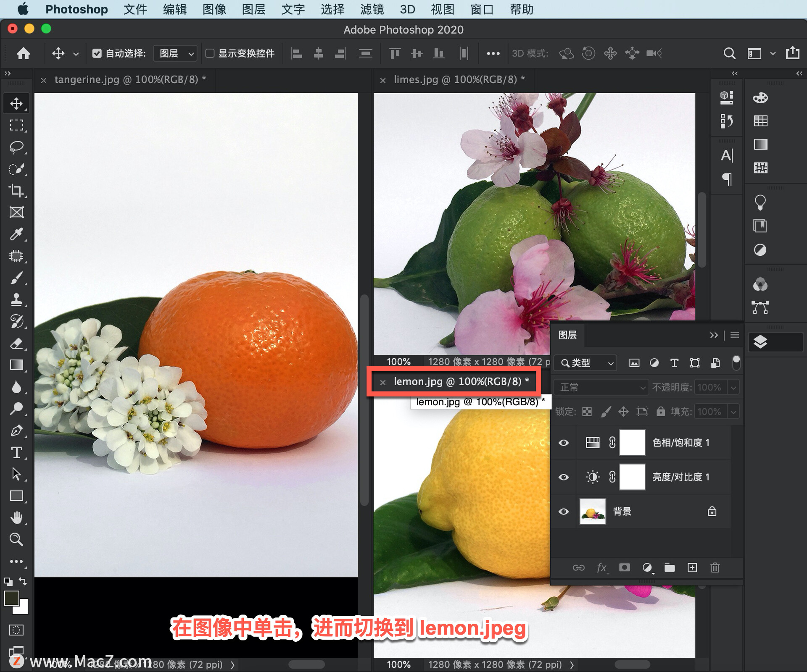This screenshot has width=807, height=672.
Task: Hide the 色相/饱和度 1 layer
Action: [564, 443]
